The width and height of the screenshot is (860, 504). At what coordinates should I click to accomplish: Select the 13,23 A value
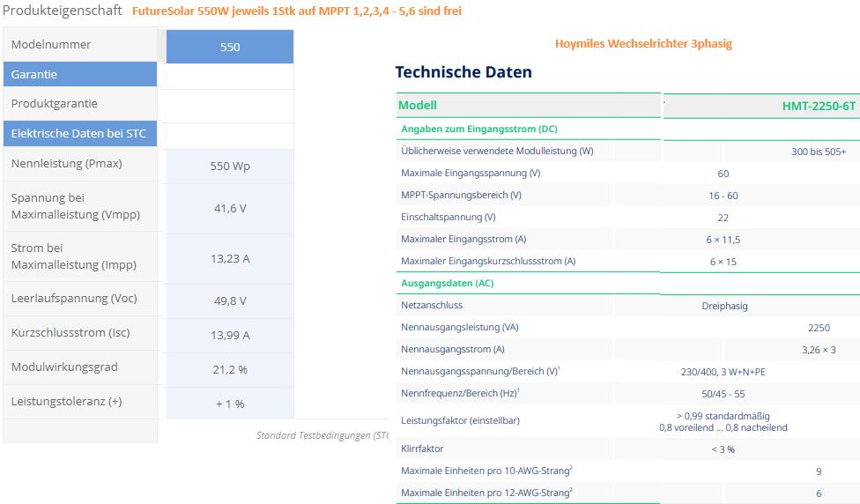point(230,258)
